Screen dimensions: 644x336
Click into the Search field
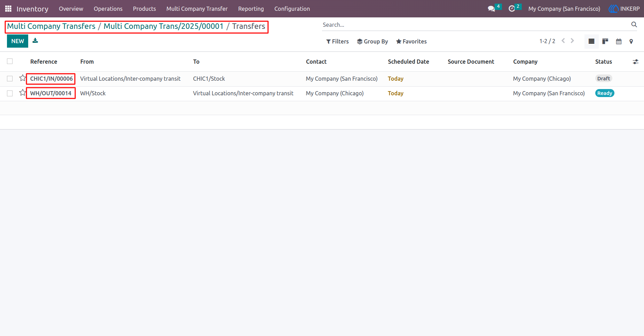pos(475,25)
